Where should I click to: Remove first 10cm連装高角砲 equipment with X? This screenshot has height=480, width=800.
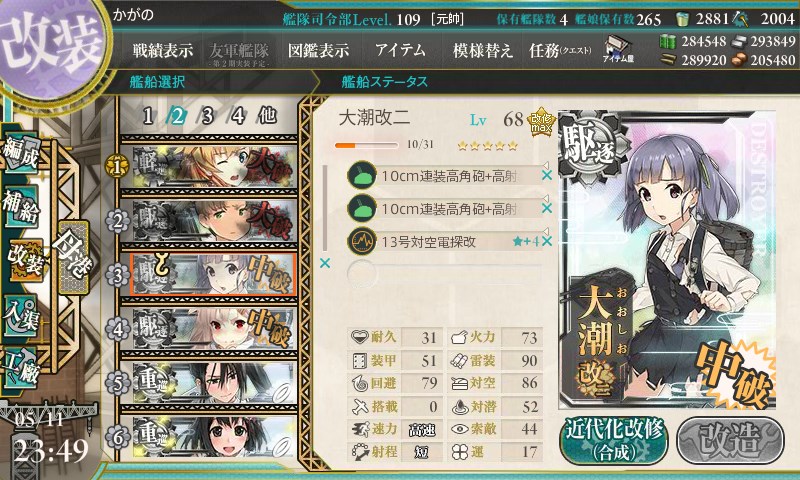coord(547,175)
